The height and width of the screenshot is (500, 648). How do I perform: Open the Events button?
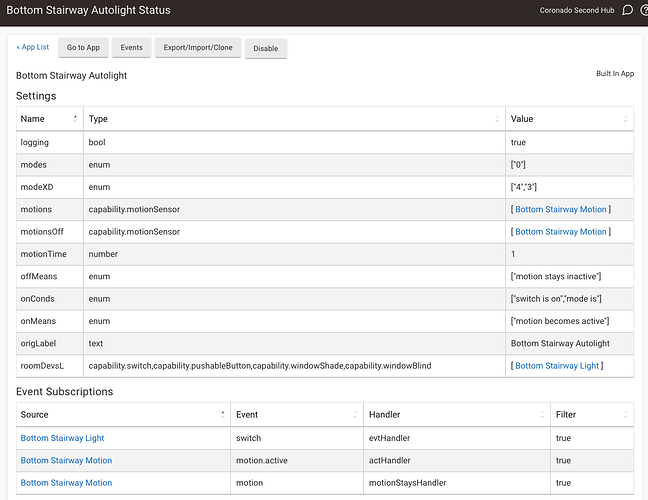(131, 48)
